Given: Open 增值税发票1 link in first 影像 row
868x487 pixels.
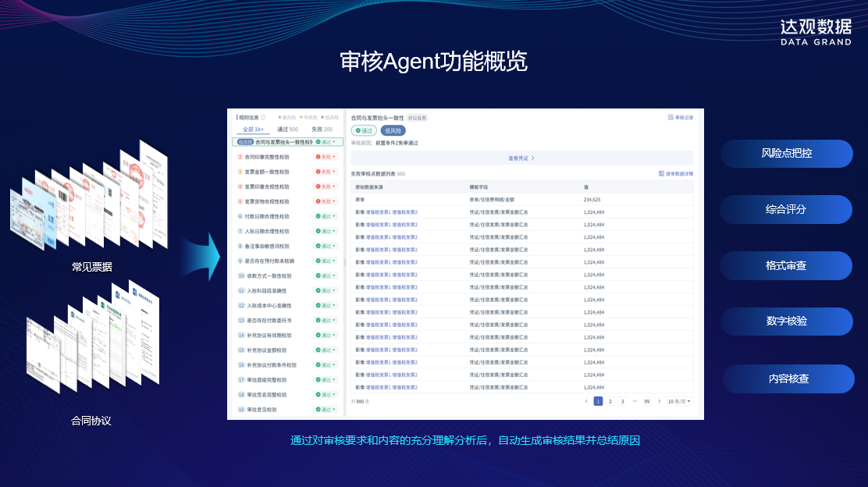Looking at the screenshot, I should pyautogui.click(x=378, y=212).
